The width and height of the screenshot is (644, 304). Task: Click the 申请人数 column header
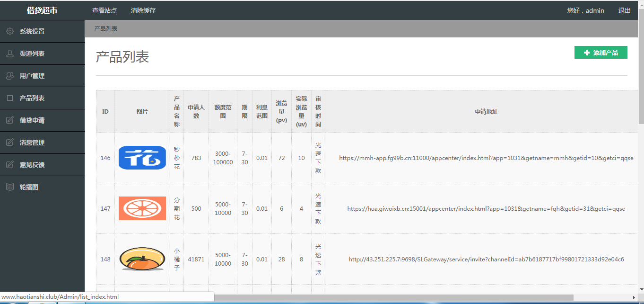click(196, 112)
